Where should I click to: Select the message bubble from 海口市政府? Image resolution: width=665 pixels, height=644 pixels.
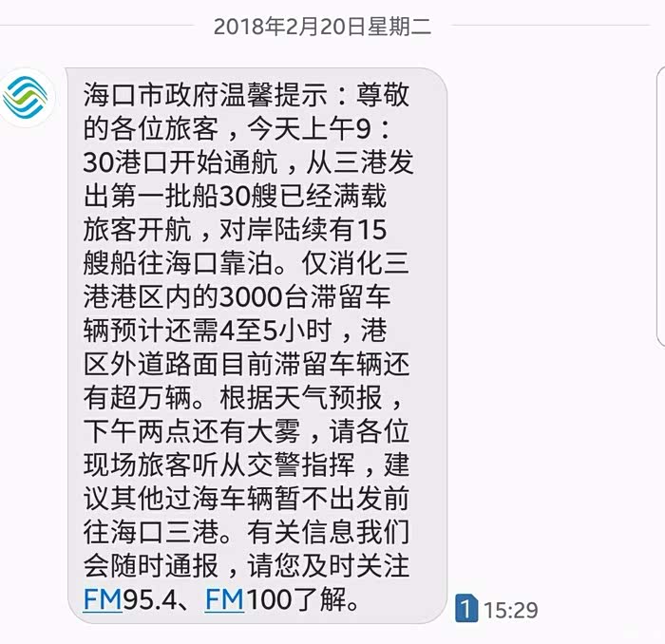[257, 346]
